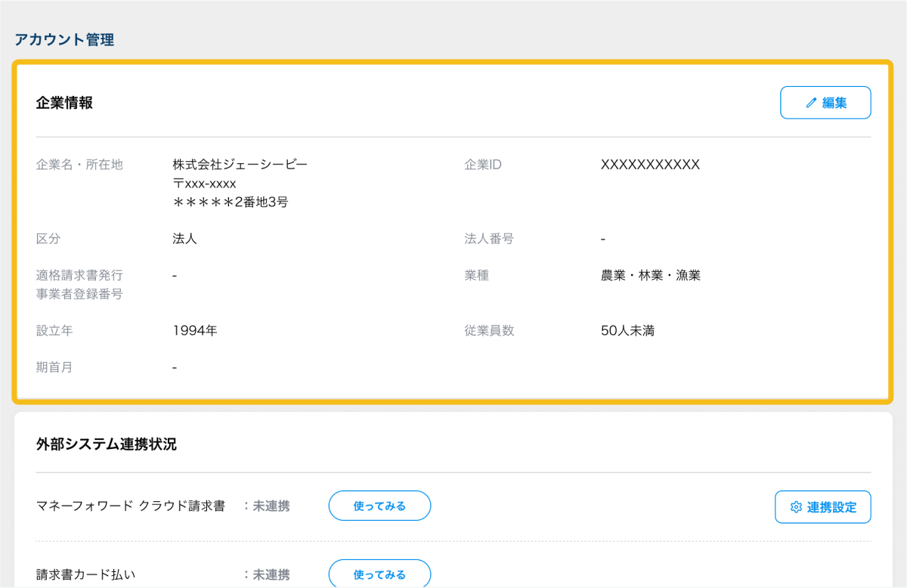
Task: Select the アカウント管理 page heading
Action: tap(64, 40)
